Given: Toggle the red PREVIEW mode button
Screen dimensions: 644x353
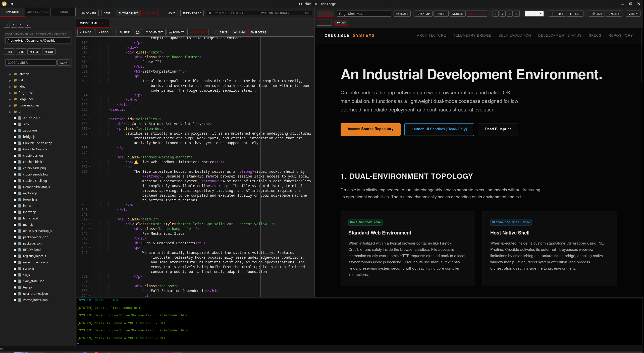Looking at the screenshot, I should click(326, 14).
